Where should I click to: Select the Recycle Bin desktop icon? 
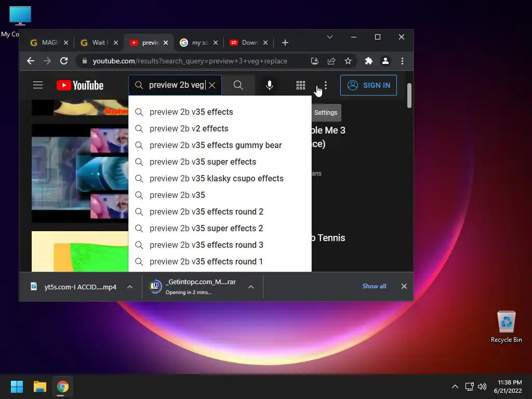click(506, 327)
